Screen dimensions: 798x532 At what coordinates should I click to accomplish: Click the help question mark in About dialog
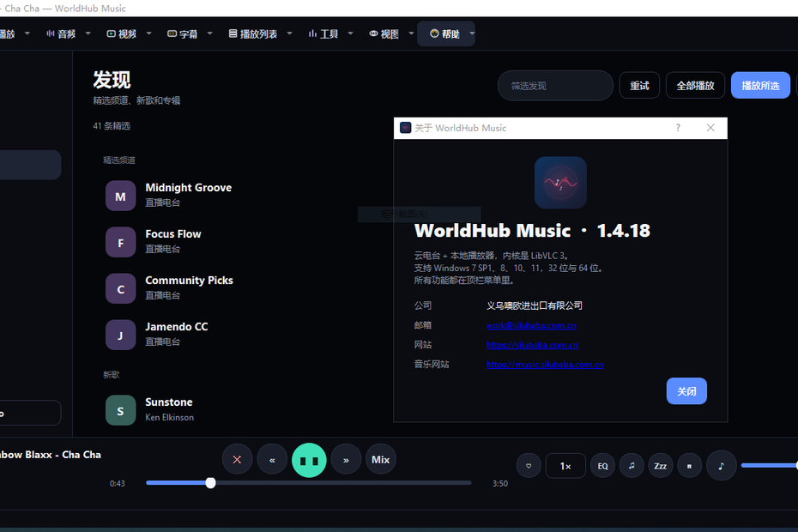click(x=678, y=128)
